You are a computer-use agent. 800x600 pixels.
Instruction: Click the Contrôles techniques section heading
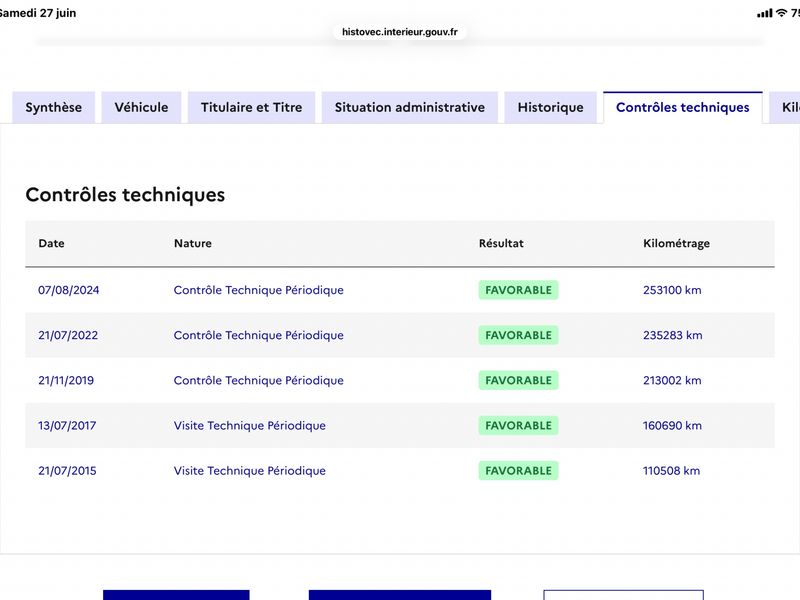tap(125, 194)
